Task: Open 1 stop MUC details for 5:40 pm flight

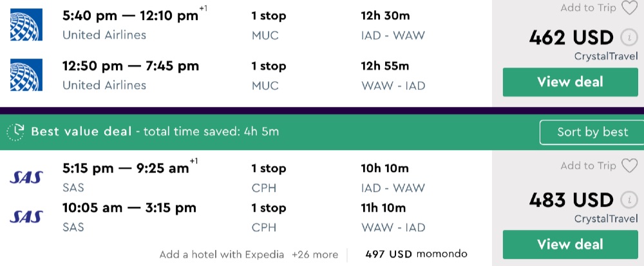Action: (269, 24)
